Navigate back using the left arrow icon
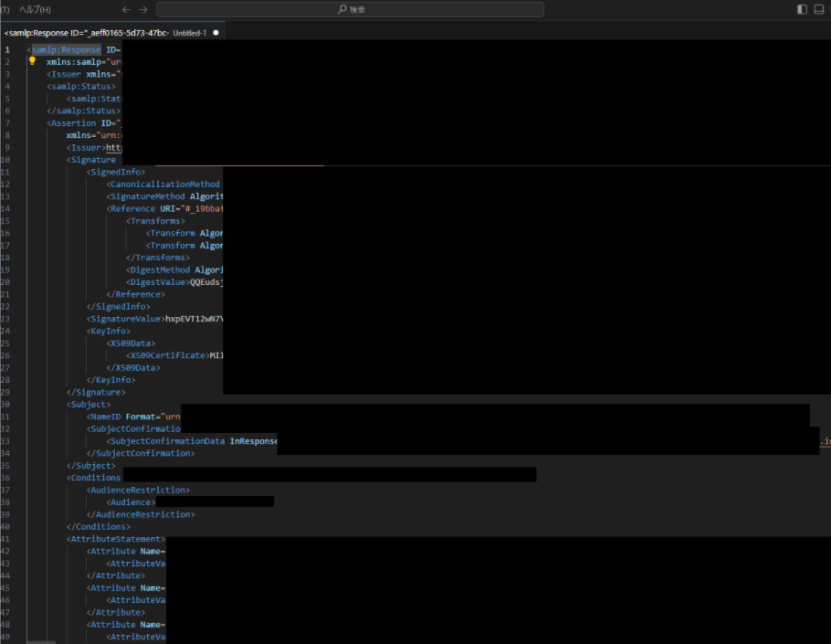 [127, 9]
